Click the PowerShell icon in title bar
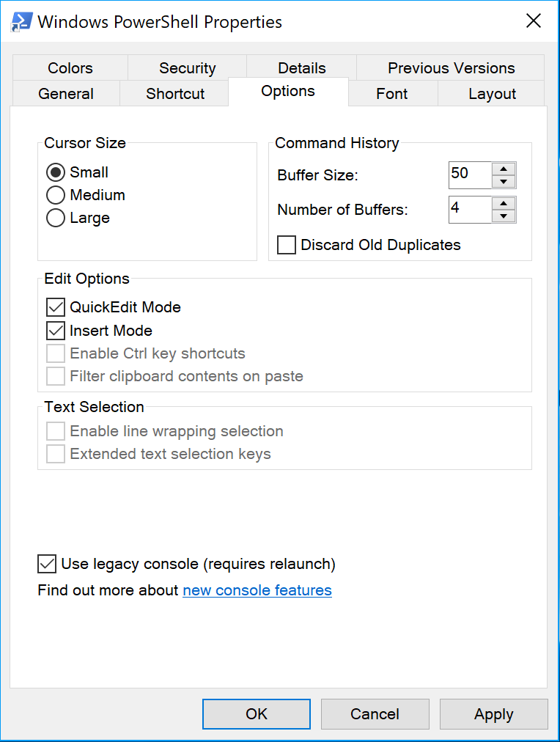The image size is (560, 742). [21, 22]
